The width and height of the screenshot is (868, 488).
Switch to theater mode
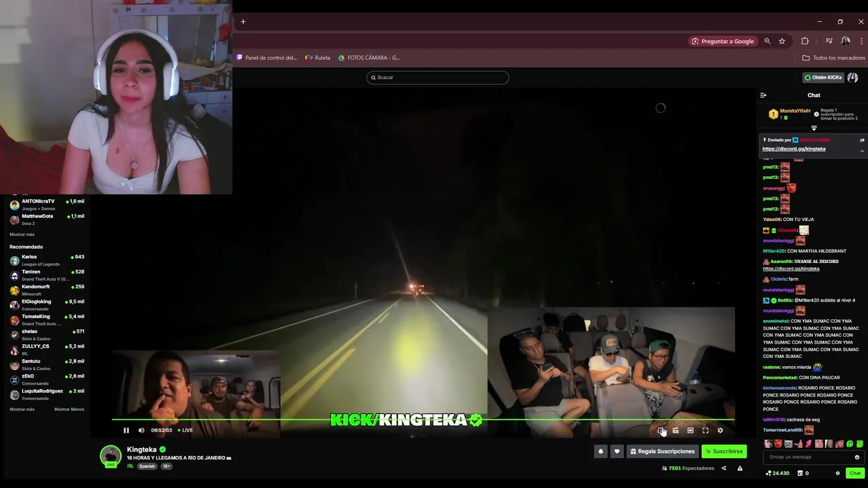pos(690,430)
